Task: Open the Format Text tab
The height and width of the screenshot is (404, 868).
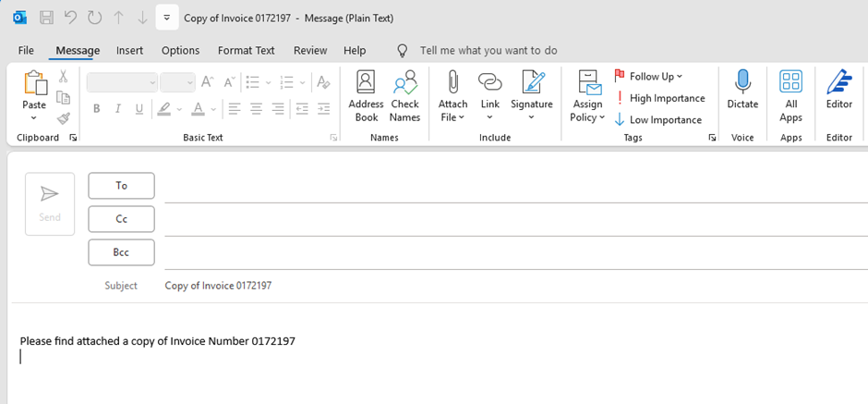Action: (x=246, y=50)
